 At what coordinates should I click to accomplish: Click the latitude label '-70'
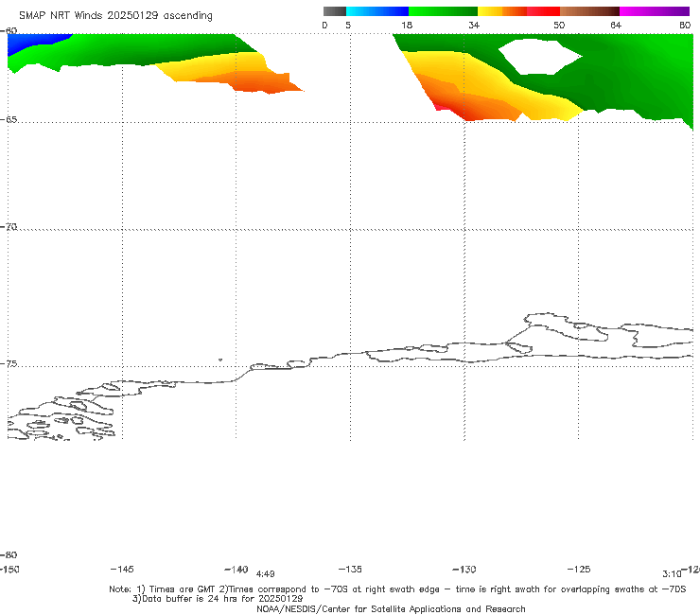9,227
